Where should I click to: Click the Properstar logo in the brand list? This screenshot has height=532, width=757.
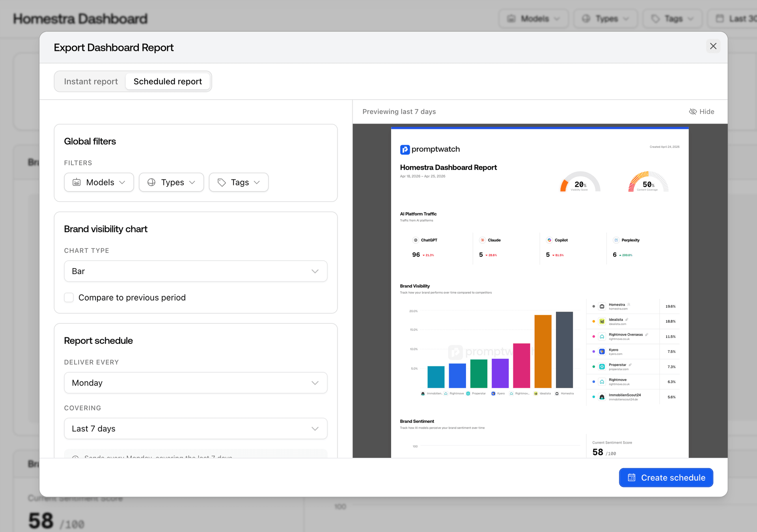click(602, 367)
